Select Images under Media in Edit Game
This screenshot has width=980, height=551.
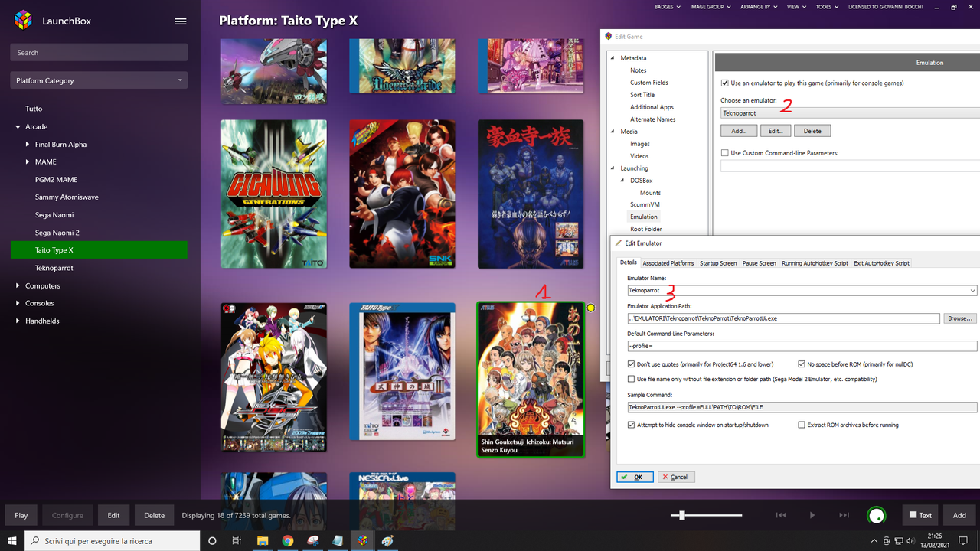pos(640,144)
